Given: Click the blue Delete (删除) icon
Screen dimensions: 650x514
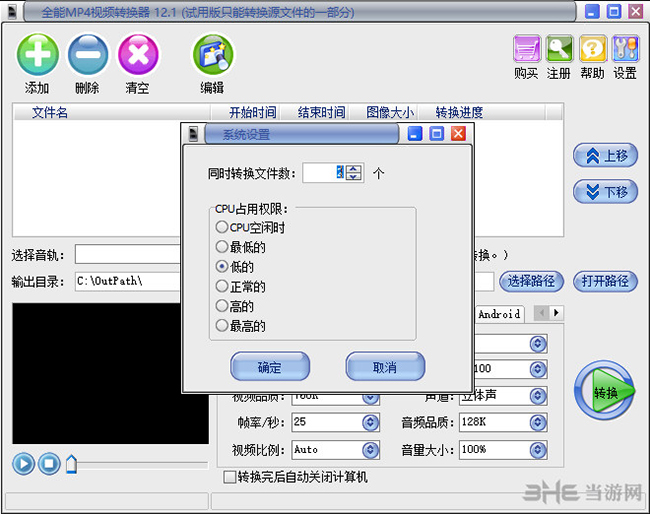Looking at the screenshot, I should (88, 55).
